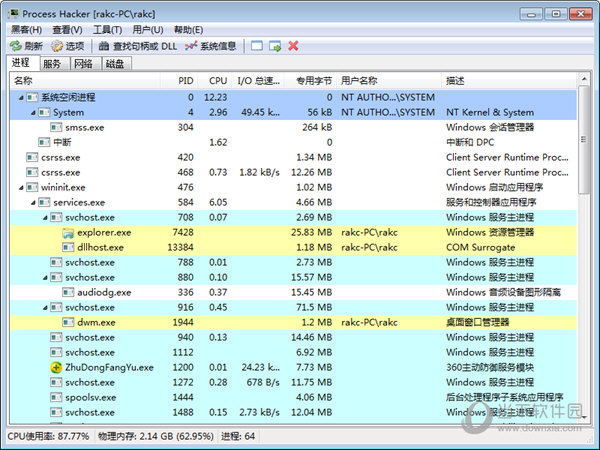
Task: Click icon of csrss.exe PID 468
Action: 32,173
